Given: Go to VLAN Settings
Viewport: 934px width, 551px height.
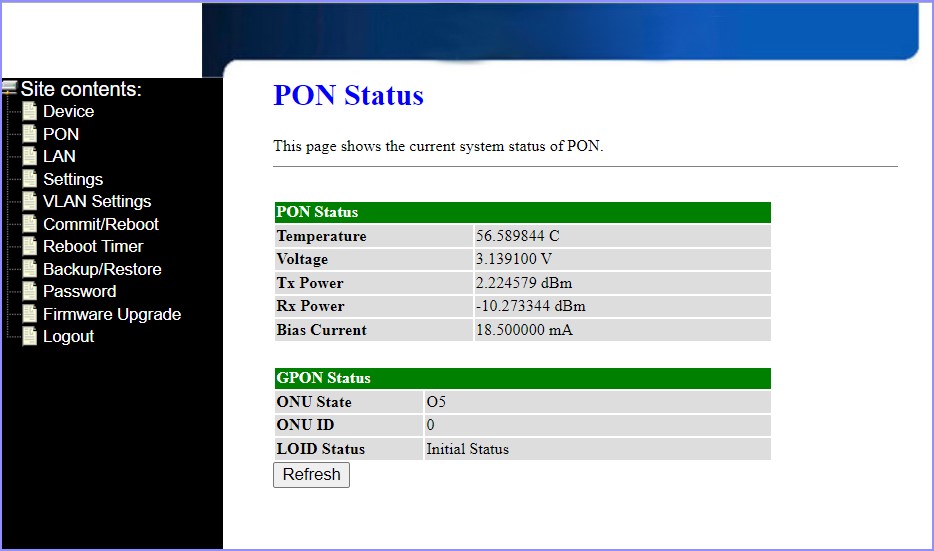Looking at the screenshot, I should point(97,201).
